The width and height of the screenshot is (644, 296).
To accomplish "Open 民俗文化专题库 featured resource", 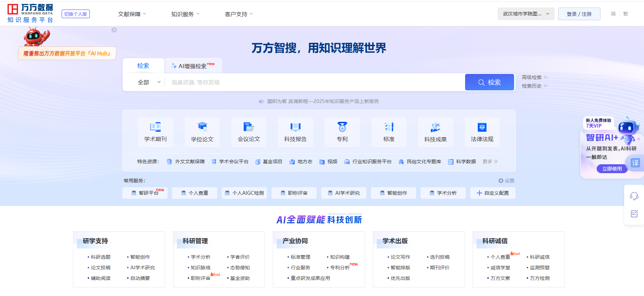I will (420, 162).
